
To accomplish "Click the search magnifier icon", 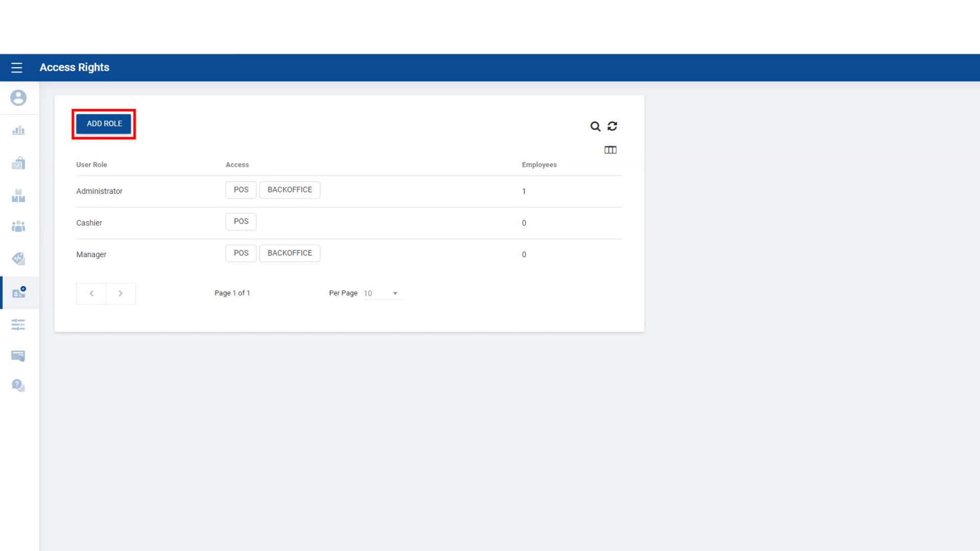I will point(595,126).
